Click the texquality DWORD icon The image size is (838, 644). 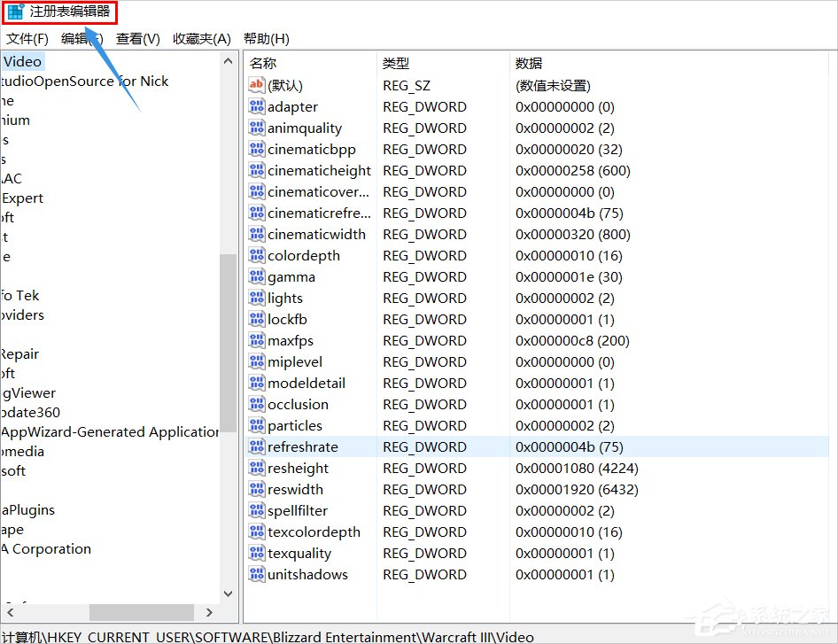click(x=255, y=553)
